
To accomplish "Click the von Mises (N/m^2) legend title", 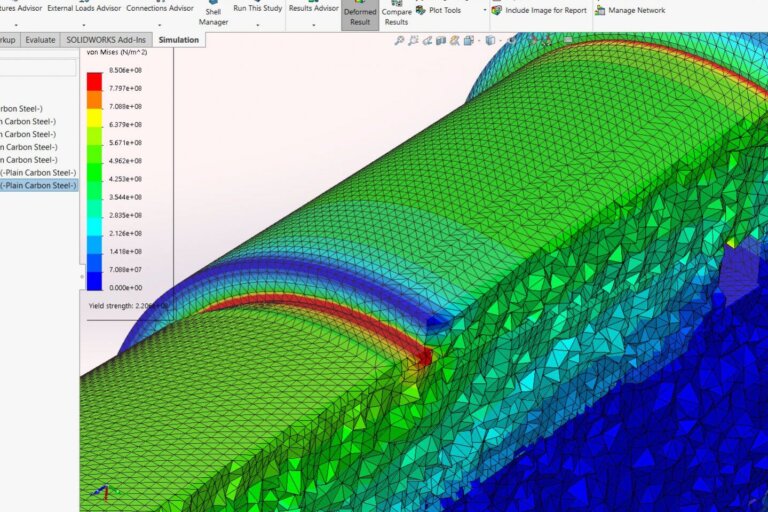I will (117, 52).
